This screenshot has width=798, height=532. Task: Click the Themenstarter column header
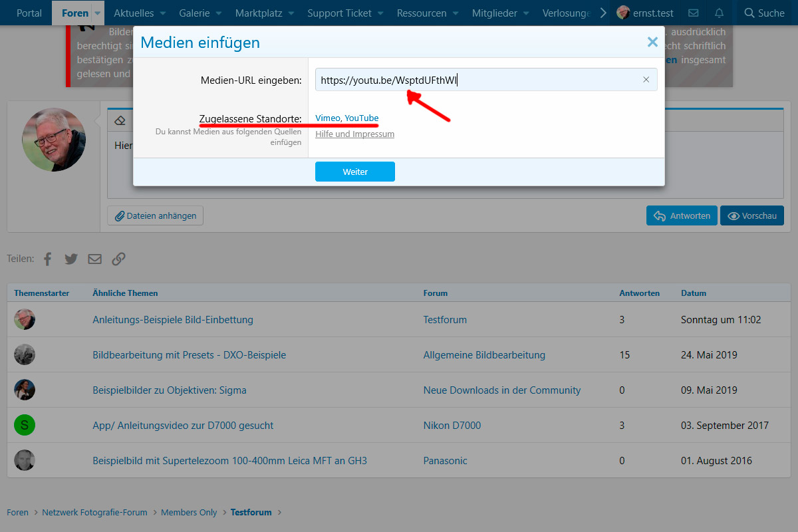pos(41,293)
